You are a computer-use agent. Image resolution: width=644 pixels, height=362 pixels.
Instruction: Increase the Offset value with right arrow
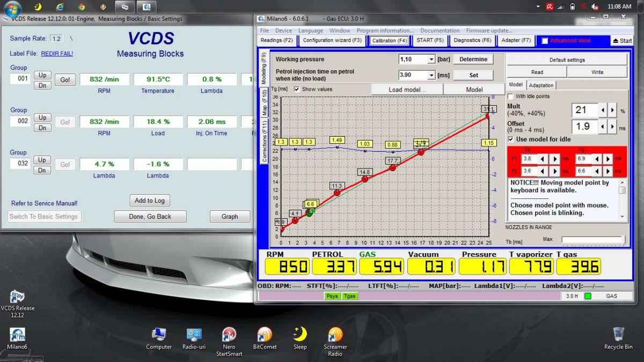coord(613,127)
